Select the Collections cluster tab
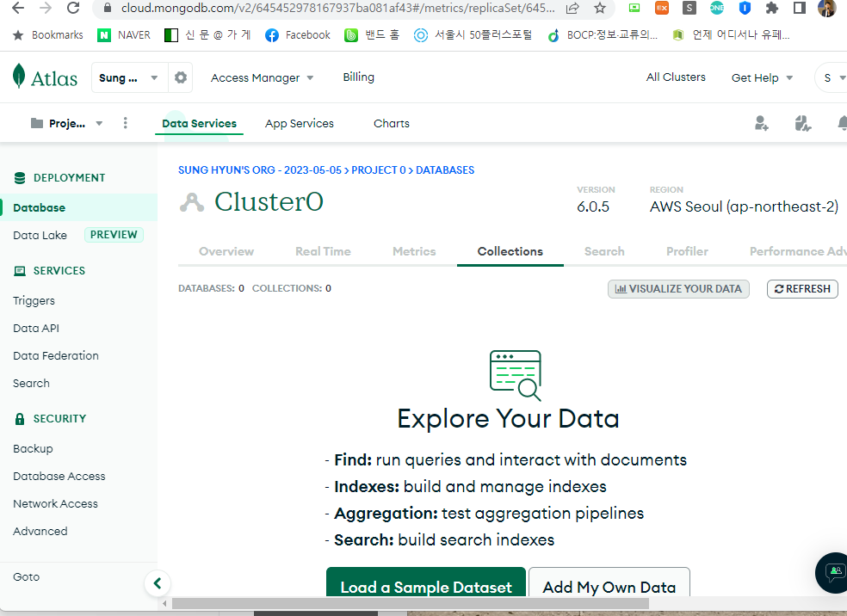The image size is (847, 616). pos(510,251)
